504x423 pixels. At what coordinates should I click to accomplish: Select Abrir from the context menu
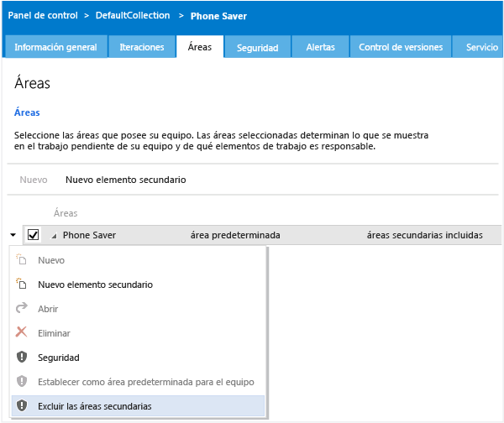tap(48, 309)
